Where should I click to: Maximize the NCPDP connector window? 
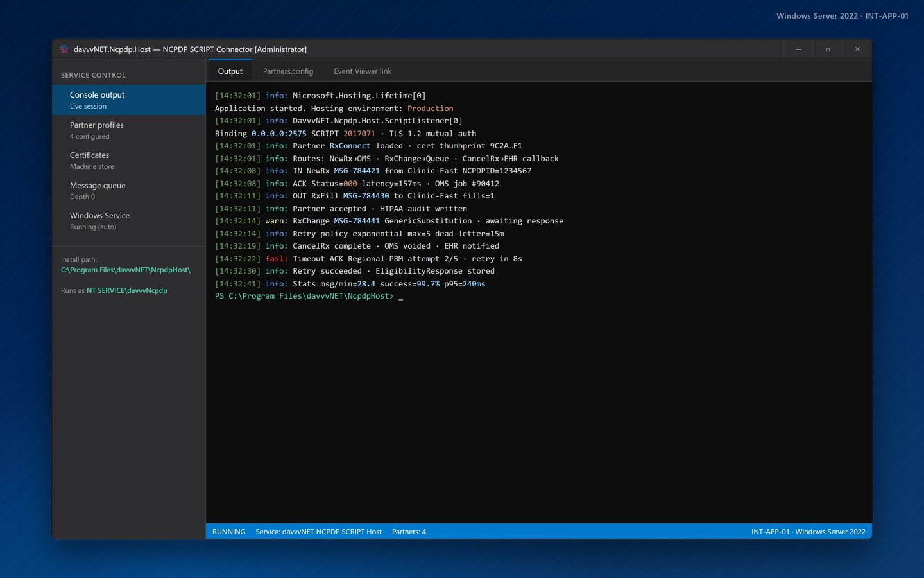click(828, 49)
